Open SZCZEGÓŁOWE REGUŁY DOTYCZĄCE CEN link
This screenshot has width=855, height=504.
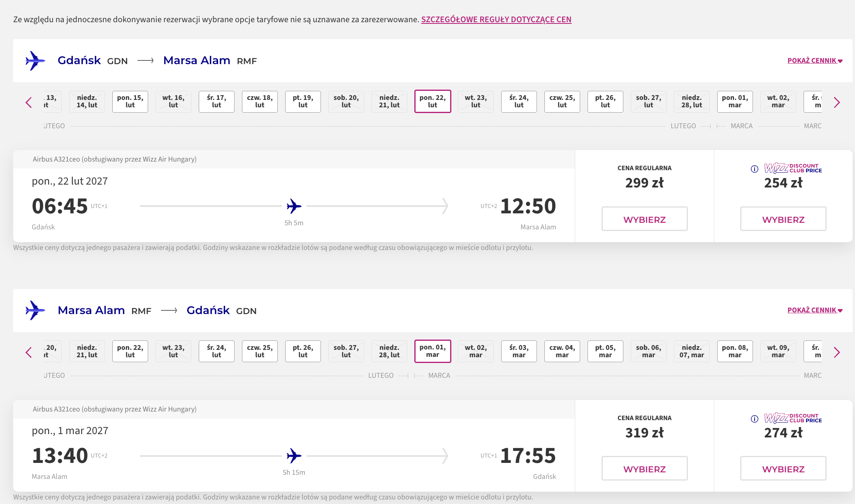[496, 19]
